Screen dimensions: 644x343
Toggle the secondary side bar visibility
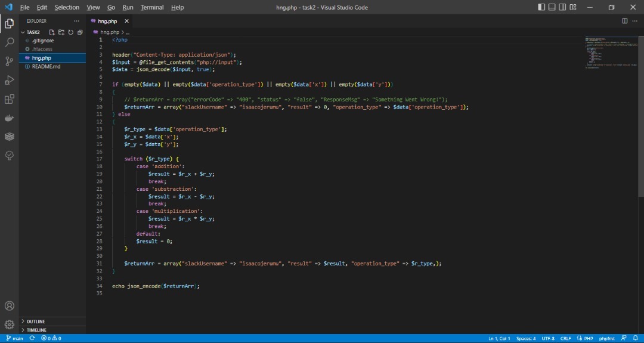pos(563,7)
